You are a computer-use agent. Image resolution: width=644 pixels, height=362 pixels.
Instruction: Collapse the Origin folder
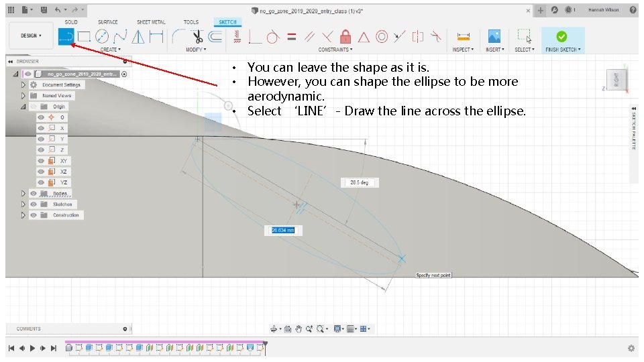pos(23,107)
